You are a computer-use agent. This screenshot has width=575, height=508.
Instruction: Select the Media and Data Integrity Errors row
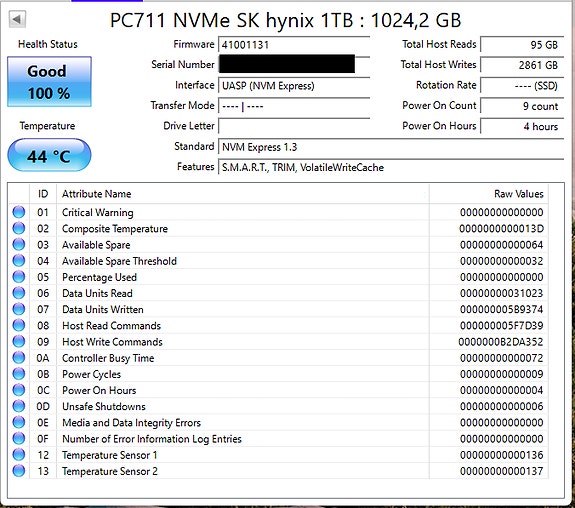(x=278, y=422)
